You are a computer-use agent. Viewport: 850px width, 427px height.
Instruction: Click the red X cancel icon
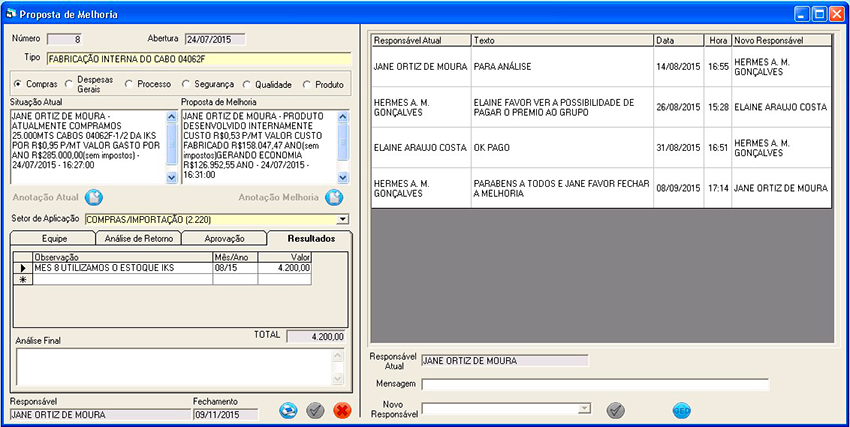[342, 411]
